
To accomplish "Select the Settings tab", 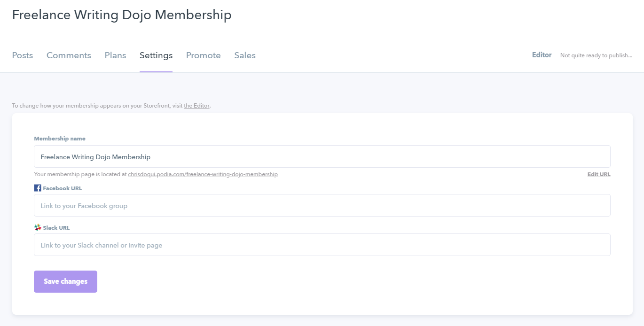I will pyautogui.click(x=156, y=55).
